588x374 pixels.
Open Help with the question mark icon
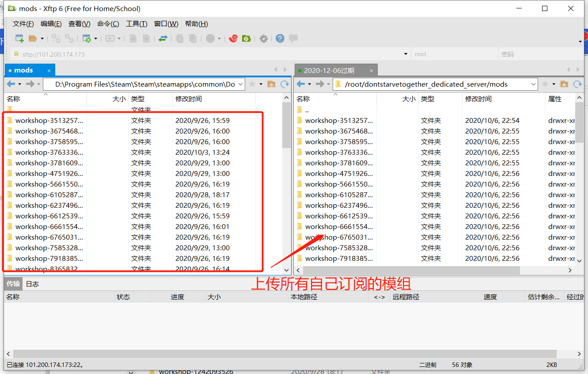point(280,38)
